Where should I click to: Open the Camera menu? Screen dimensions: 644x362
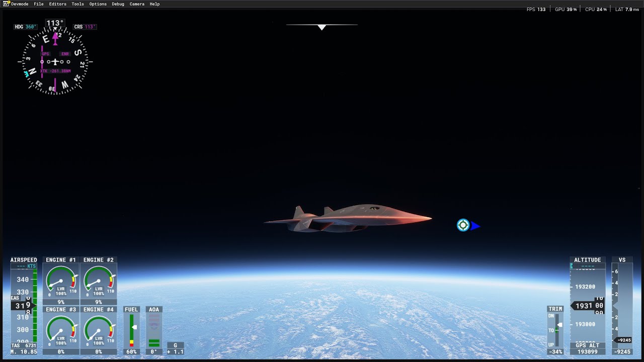pyautogui.click(x=137, y=4)
